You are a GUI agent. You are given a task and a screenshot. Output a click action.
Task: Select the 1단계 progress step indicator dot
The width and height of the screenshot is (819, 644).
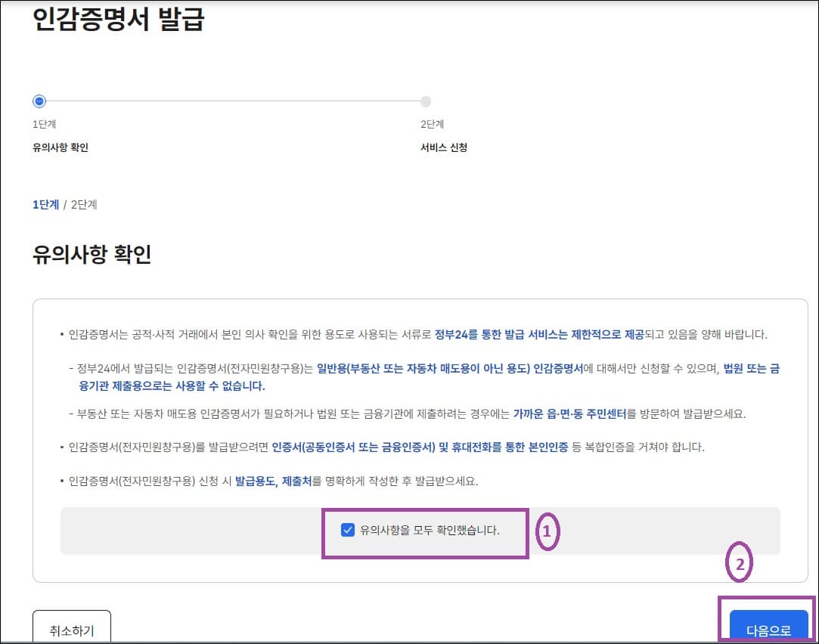pos(39,101)
